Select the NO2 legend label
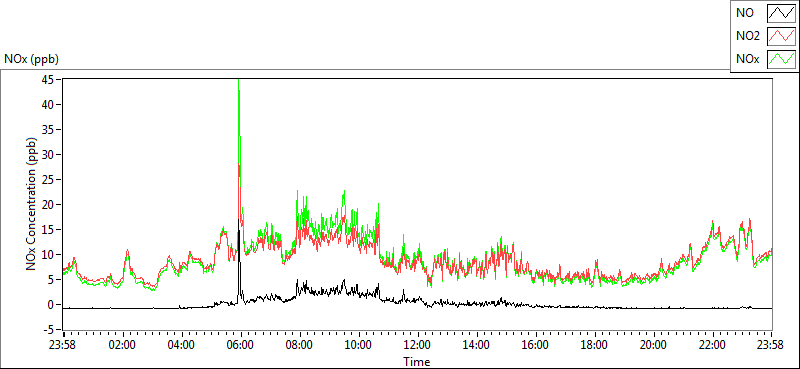This screenshot has width=800, height=369. [x=748, y=36]
